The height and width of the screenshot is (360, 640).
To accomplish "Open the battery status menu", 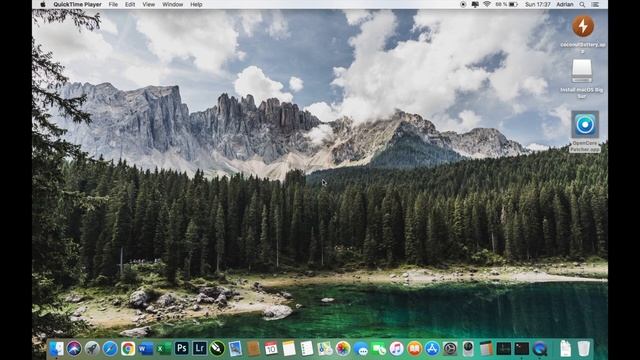I will [x=507, y=4].
